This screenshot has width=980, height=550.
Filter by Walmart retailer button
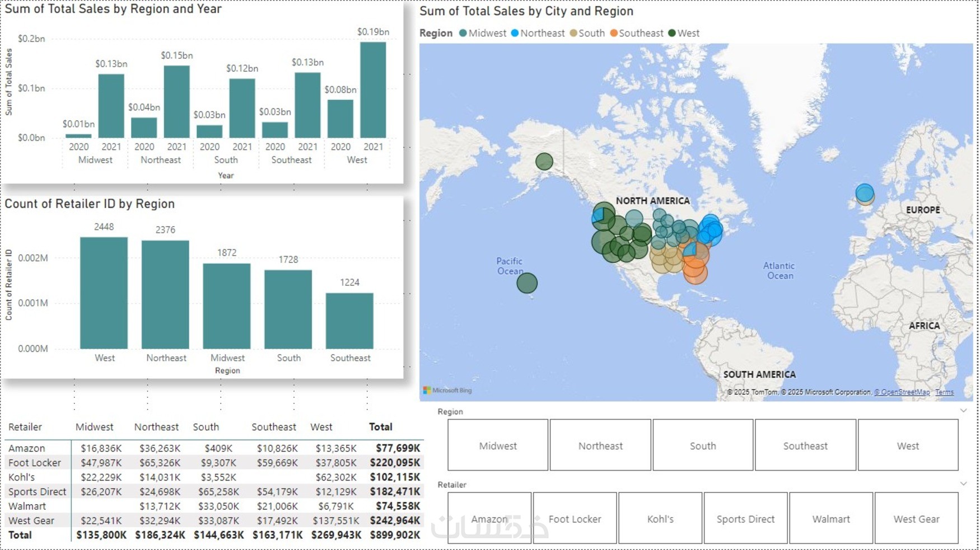point(831,518)
